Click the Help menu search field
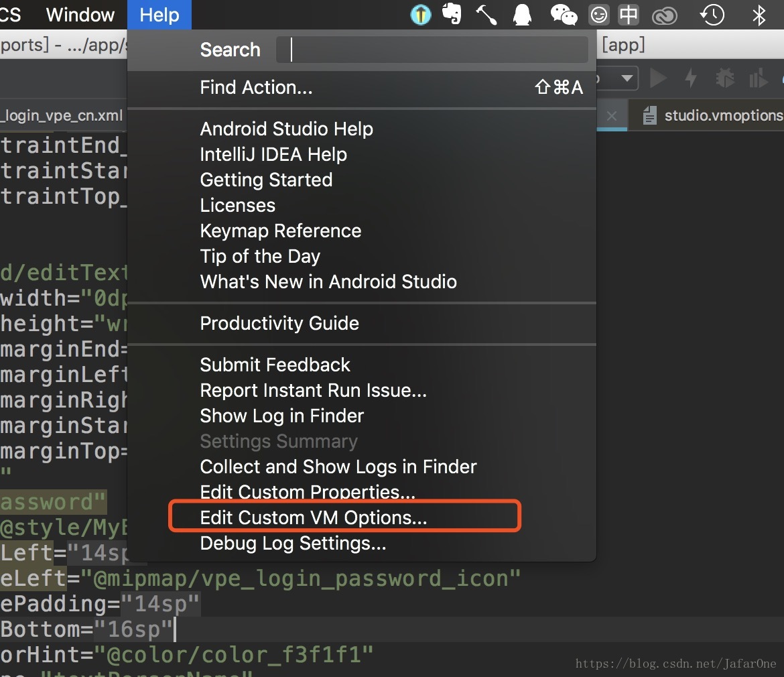Image resolution: width=784 pixels, height=677 pixels. (432, 50)
